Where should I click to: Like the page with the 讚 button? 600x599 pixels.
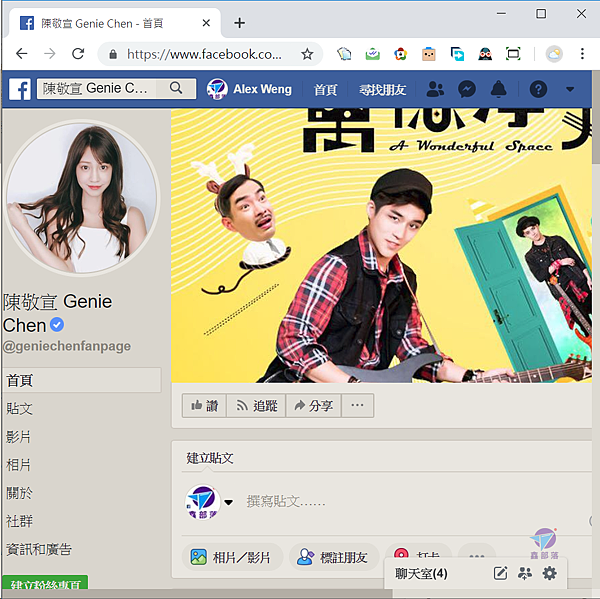tap(204, 405)
